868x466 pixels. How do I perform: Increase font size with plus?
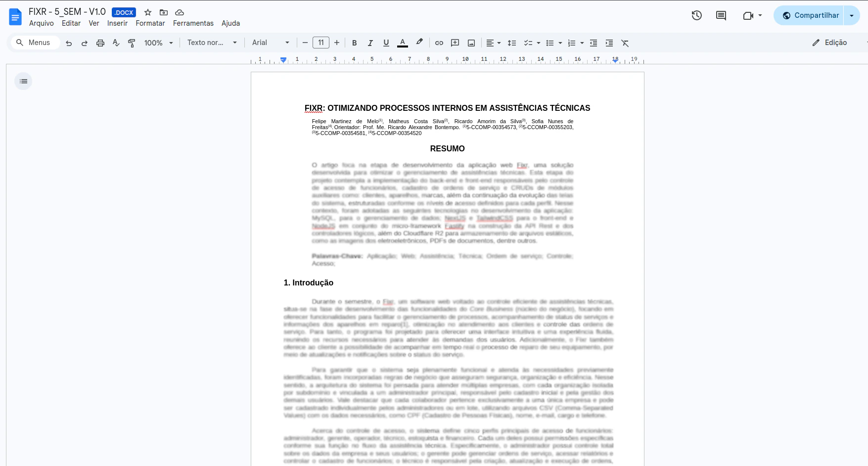pyautogui.click(x=337, y=43)
